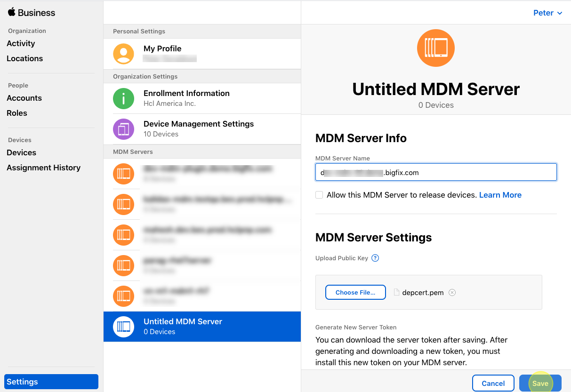The image size is (571, 392).
Task: Remove the depcert.pem file with the x icon
Action: click(x=452, y=292)
